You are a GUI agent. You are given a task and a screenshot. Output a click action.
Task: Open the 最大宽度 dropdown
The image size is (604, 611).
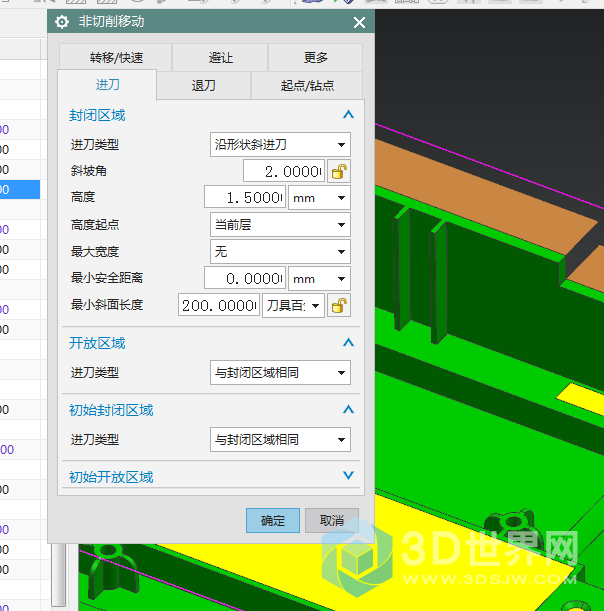[x=280, y=252]
